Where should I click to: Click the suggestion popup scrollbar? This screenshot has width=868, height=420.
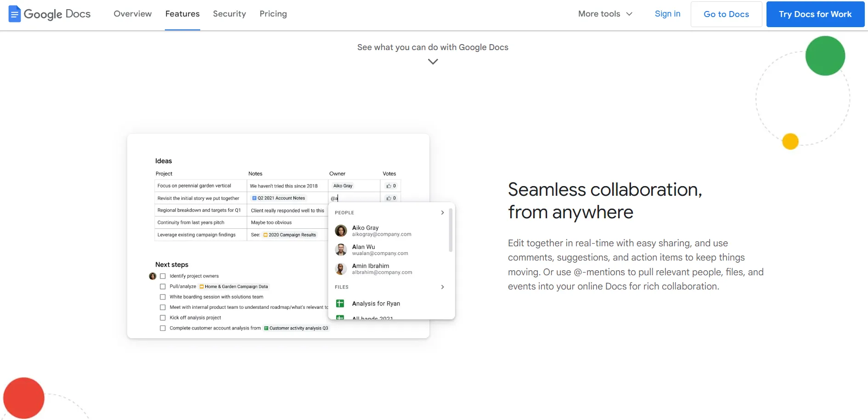(x=451, y=230)
